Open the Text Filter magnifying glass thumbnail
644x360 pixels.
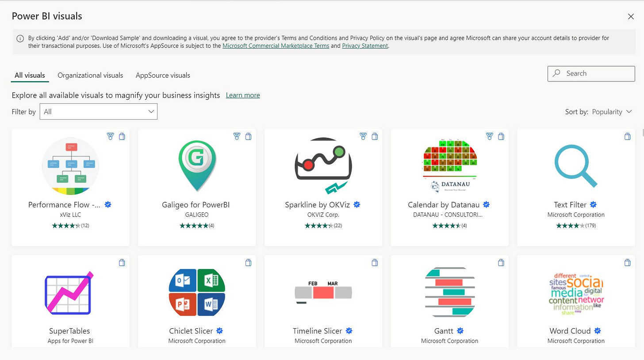click(x=576, y=166)
